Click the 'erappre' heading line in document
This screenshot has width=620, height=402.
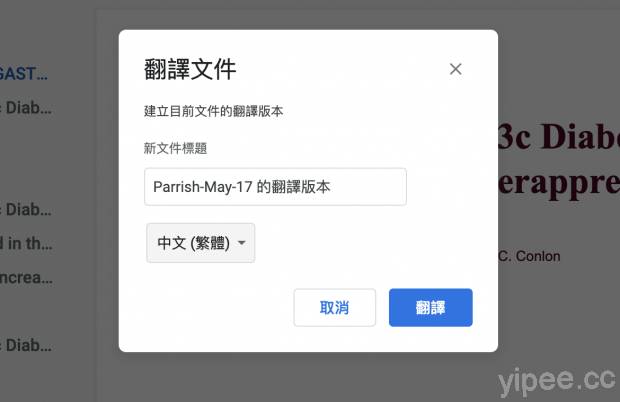[559, 183]
